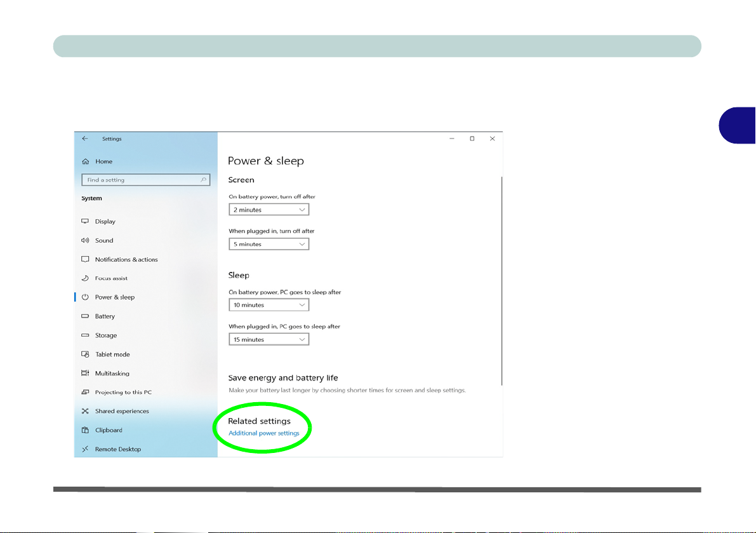The height and width of the screenshot is (533, 756).
Task: Click the Focus assist moon icon
Action: pos(85,278)
